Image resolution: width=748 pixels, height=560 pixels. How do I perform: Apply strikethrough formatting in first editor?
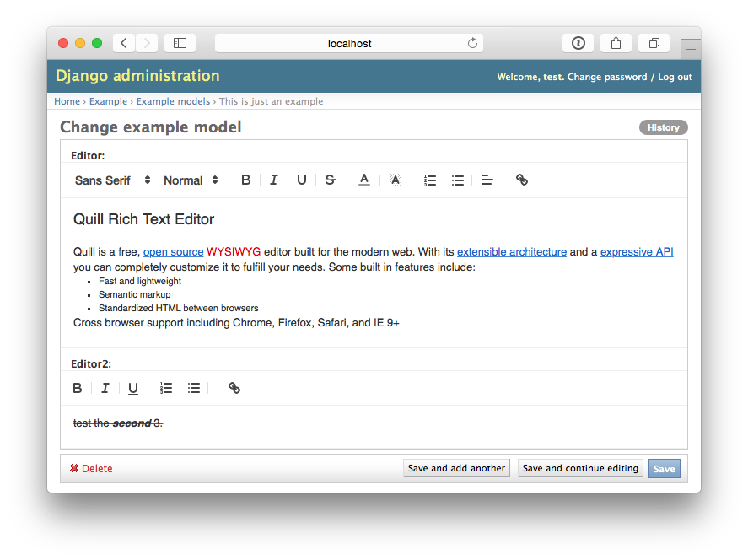coord(330,180)
